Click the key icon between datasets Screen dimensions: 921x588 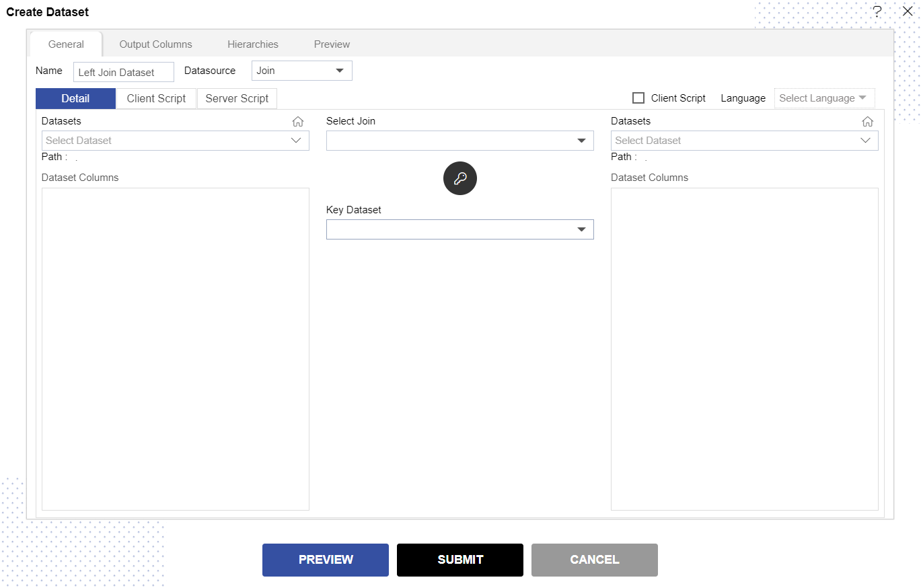click(x=460, y=178)
